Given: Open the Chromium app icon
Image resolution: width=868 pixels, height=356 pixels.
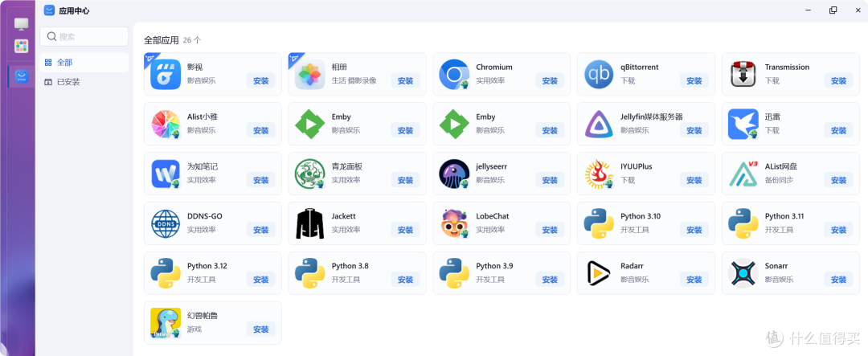Looking at the screenshot, I should (x=454, y=74).
